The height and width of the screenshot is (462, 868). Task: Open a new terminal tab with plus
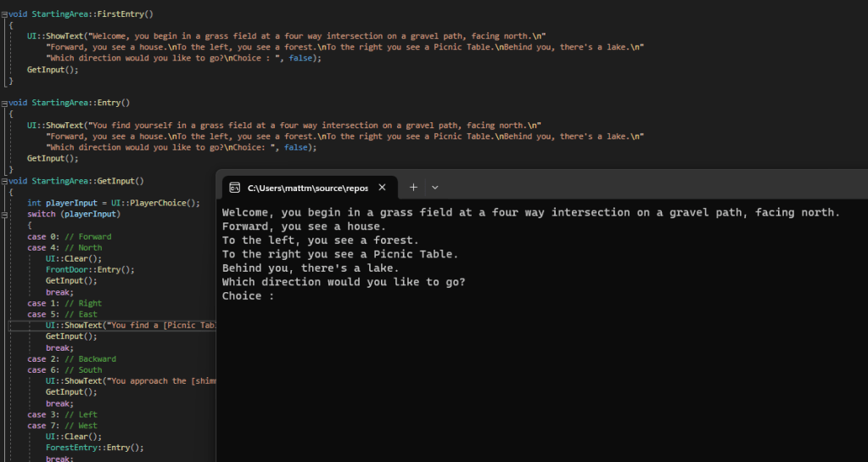pyautogui.click(x=413, y=187)
